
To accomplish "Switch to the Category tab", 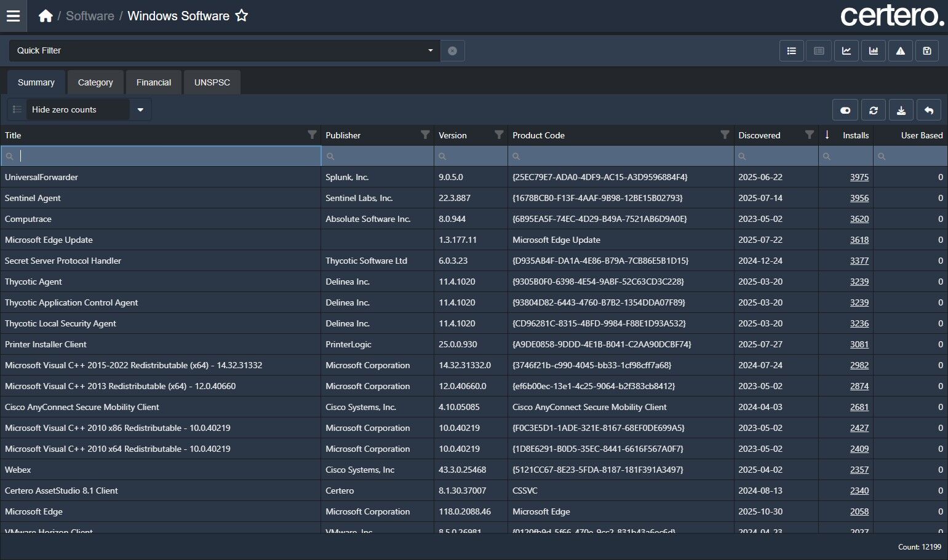I will coord(95,82).
